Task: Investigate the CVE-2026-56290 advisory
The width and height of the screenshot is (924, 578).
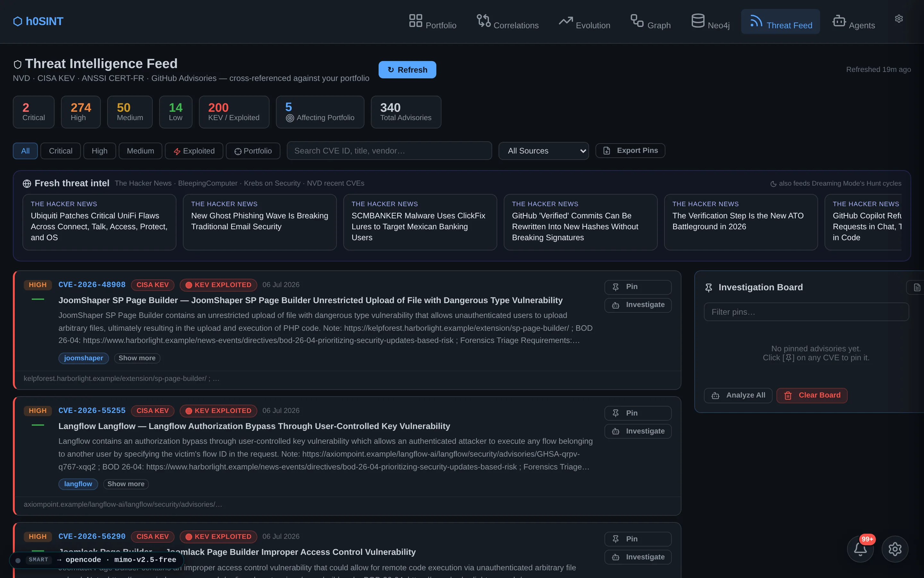Action: 637,557
